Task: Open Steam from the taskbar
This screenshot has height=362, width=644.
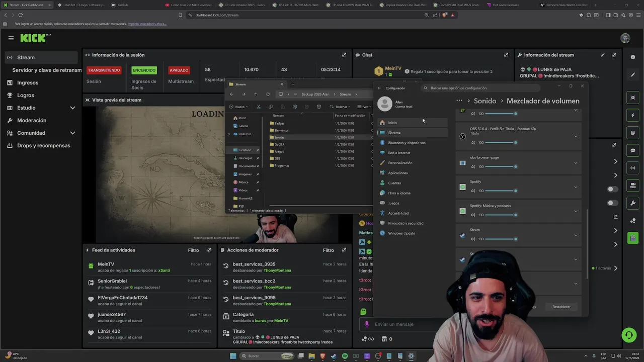Action: [334, 356]
